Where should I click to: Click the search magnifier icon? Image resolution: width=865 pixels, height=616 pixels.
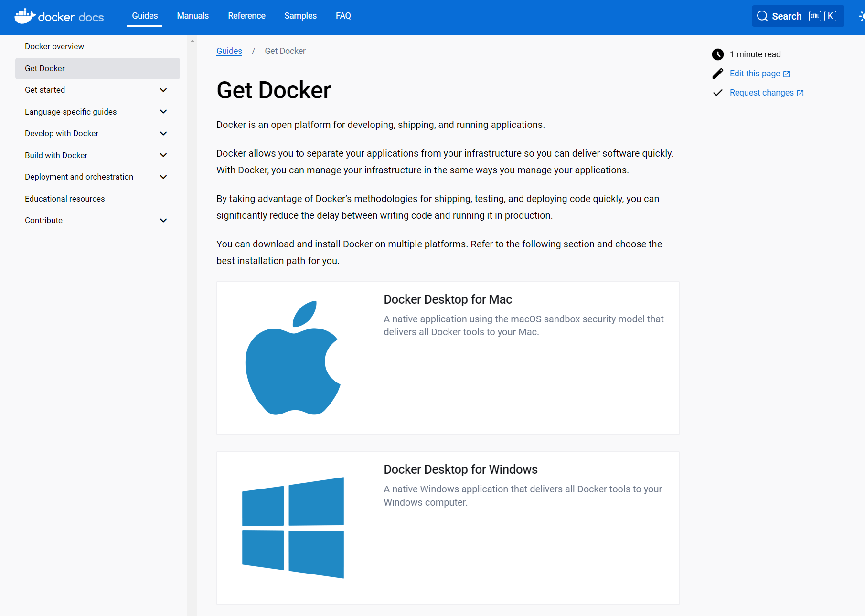pyautogui.click(x=762, y=16)
